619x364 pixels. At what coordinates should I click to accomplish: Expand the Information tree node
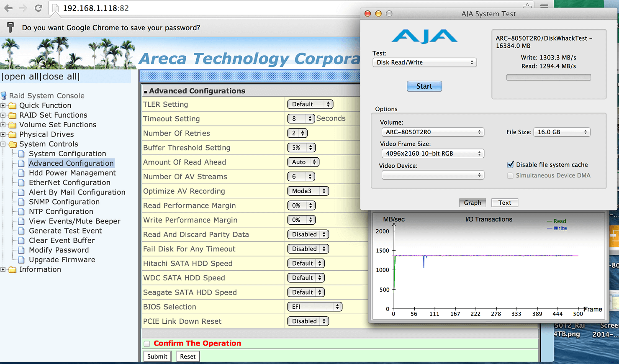[x=3, y=269]
